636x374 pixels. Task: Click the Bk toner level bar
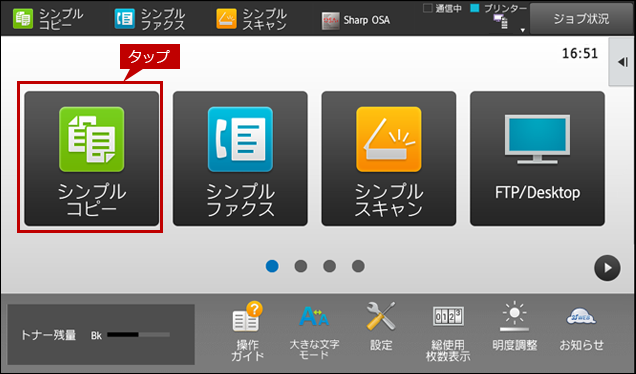[138, 335]
